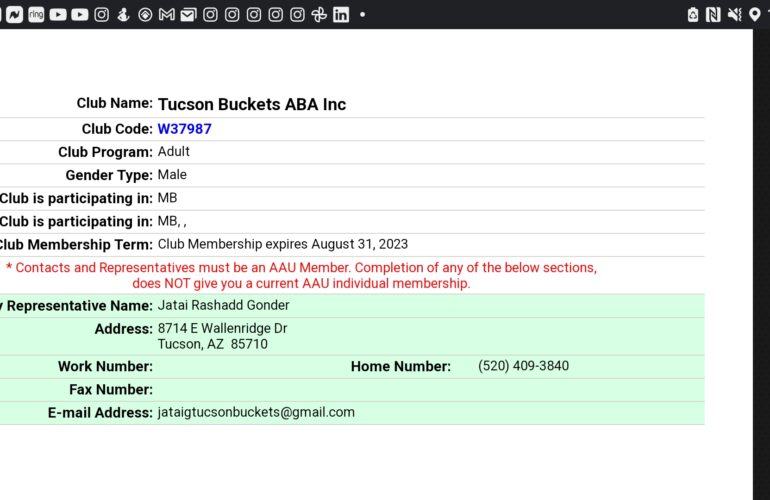Click the 'Fax Number:' label
This screenshot has width=770, height=500.
coord(111,389)
